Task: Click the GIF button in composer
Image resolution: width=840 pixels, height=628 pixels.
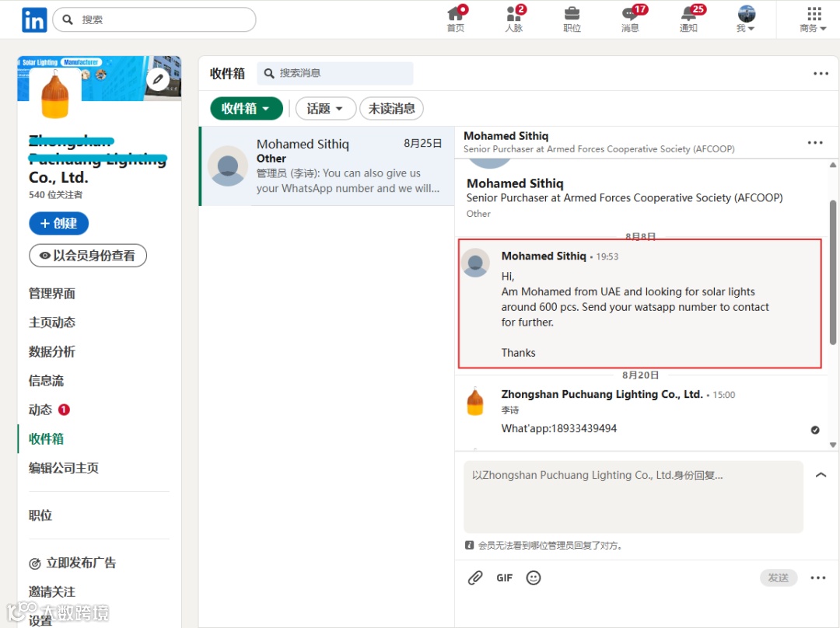Action: point(504,577)
